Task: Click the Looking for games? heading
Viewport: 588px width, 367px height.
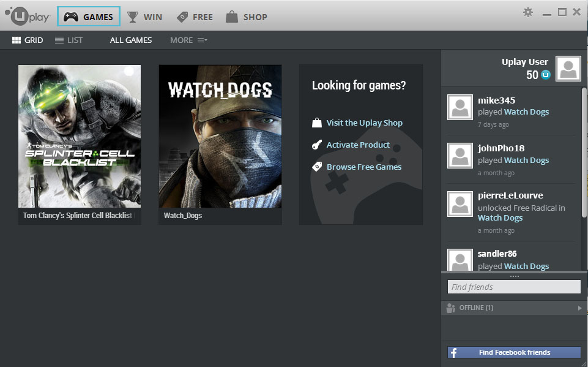Action: (359, 86)
